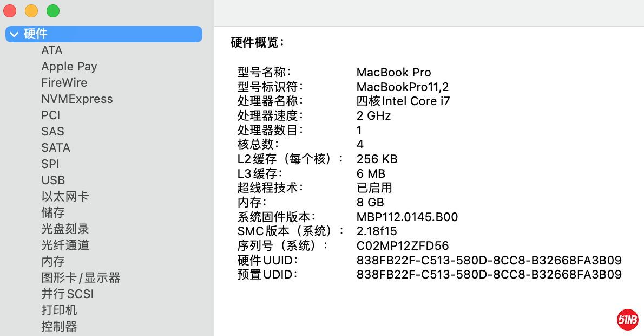The image size is (644, 336).
Task: Select 图形卡/显示器 in the sidebar
Action: [x=81, y=278]
